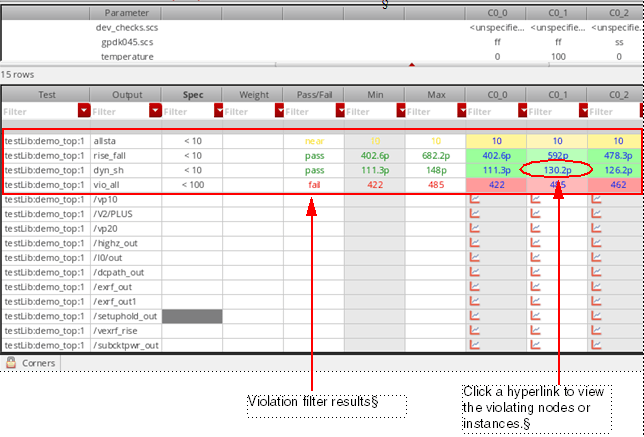Click the Weight column header
Viewport: 644px width, 437px height.
253,94
